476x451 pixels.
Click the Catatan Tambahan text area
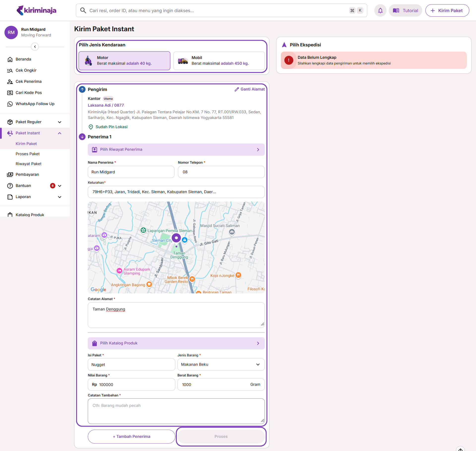point(176,411)
